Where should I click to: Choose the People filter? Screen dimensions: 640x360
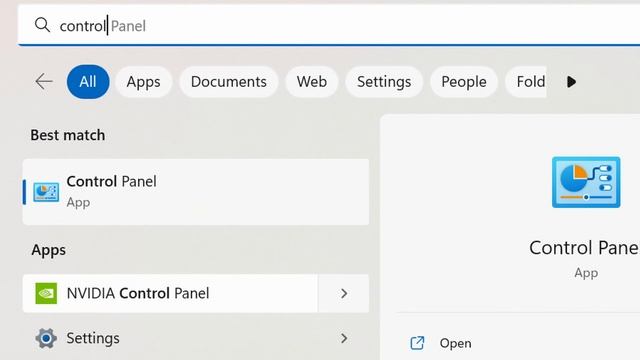pos(464,82)
